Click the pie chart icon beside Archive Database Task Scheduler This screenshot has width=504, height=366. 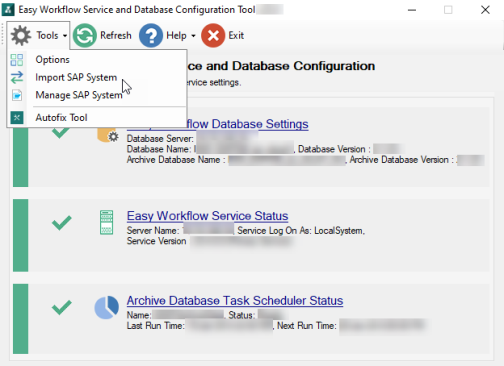click(107, 307)
